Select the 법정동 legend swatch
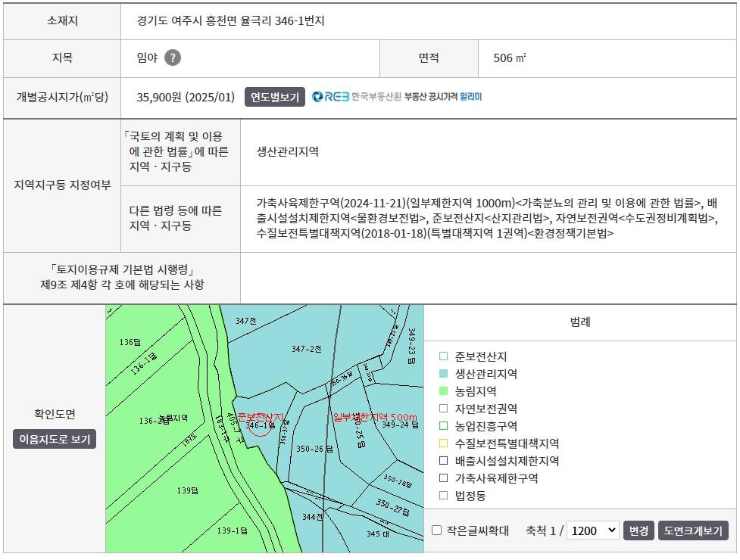Image resolution: width=740 pixels, height=560 pixels. pyautogui.click(x=443, y=496)
